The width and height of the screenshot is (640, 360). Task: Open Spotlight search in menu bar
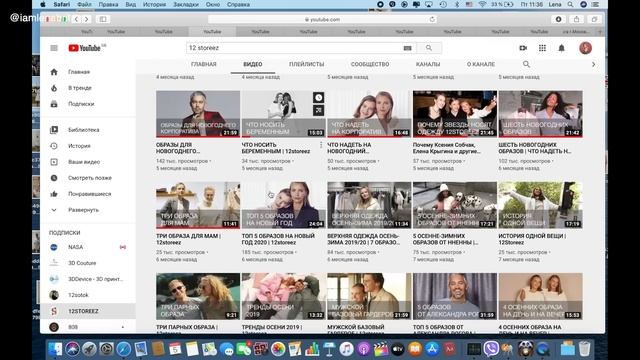(x=570, y=4)
